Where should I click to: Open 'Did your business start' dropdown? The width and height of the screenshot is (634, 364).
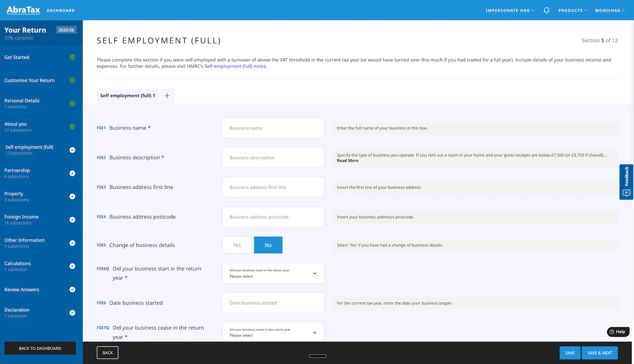[x=273, y=273]
